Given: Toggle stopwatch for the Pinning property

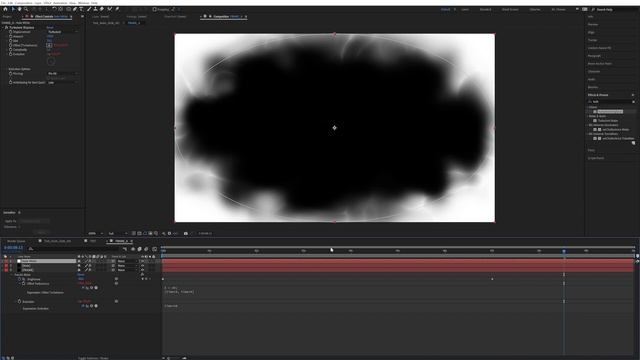Looking at the screenshot, I should tap(11, 74).
